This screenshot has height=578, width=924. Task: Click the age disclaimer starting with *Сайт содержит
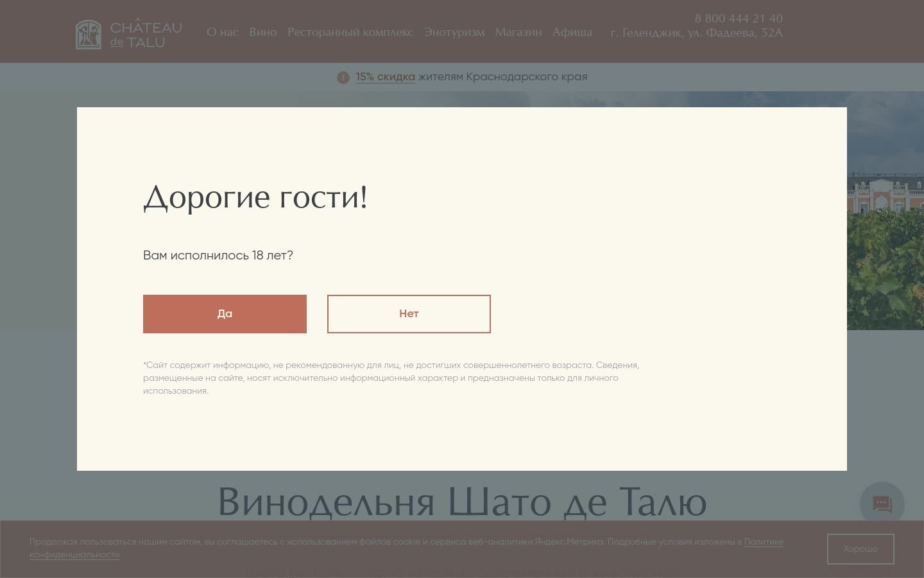[391, 378]
